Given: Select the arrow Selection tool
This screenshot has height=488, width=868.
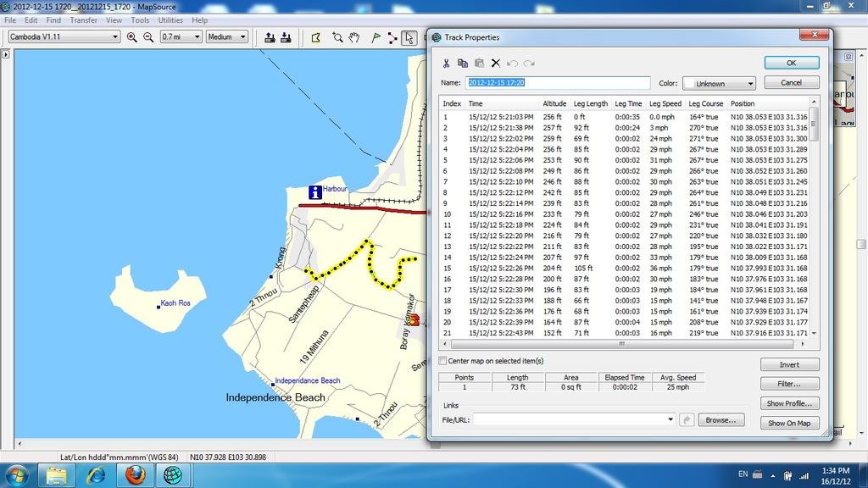Looking at the screenshot, I should pyautogui.click(x=409, y=37).
